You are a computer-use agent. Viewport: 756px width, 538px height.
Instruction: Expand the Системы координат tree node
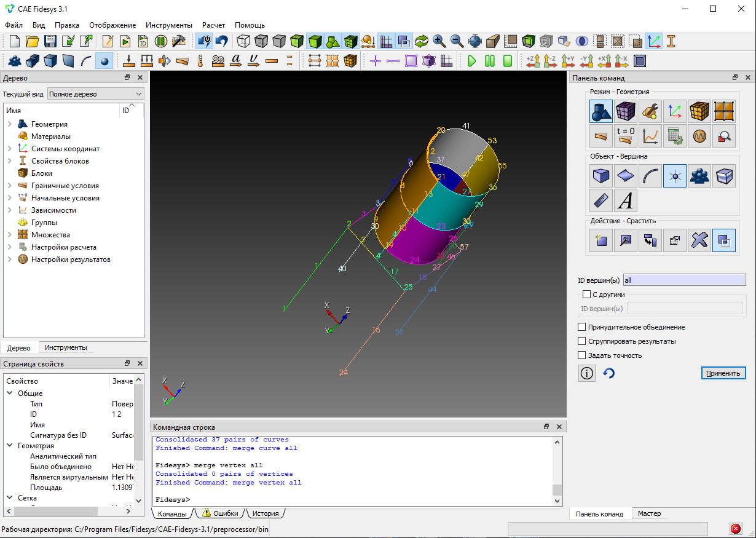pos(10,149)
